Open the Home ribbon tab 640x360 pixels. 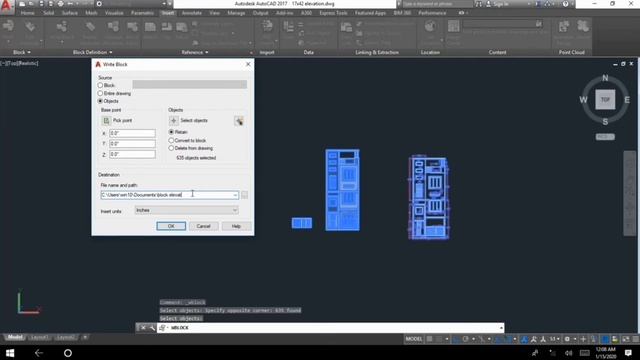coord(27,13)
